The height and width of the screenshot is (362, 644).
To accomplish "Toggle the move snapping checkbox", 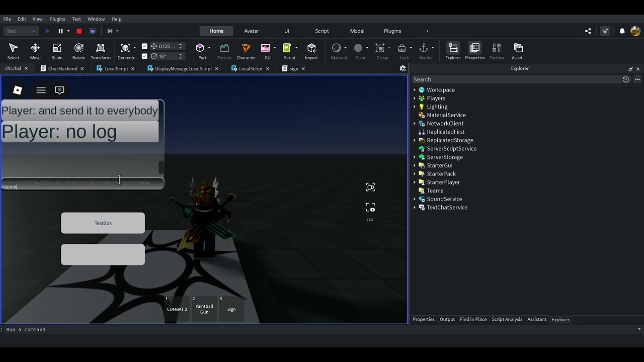I will tap(145, 46).
